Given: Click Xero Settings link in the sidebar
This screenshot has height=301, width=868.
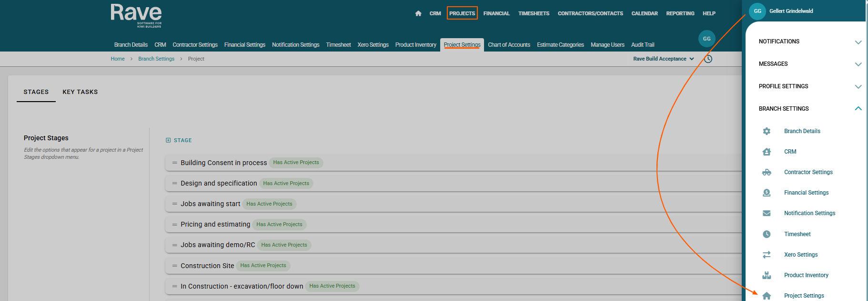Looking at the screenshot, I should point(801,255).
